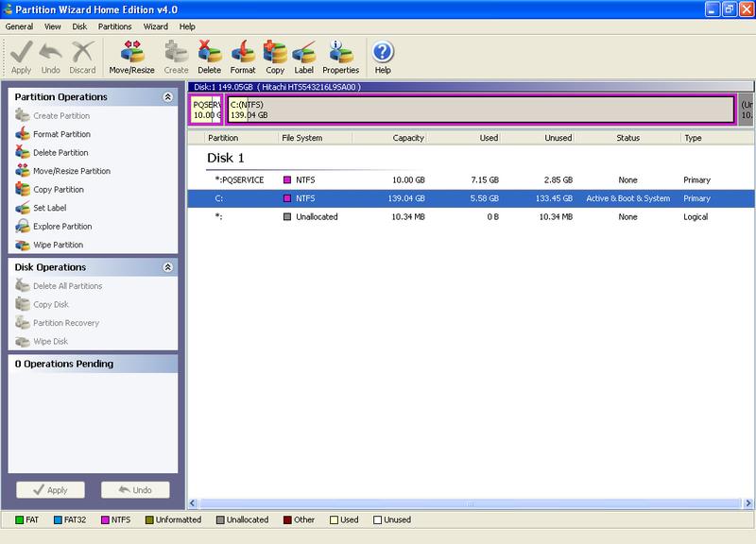Choose Move/Resize Partition in side panel
Viewport: 756px width, 544px height.
[62, 171]
